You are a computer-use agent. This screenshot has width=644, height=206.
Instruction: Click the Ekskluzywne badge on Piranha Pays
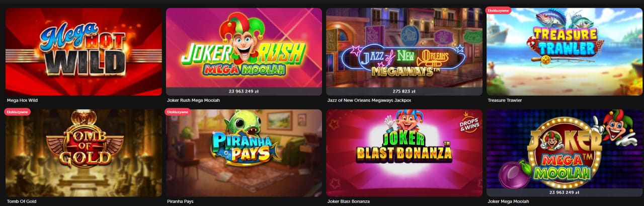(177, 112)
